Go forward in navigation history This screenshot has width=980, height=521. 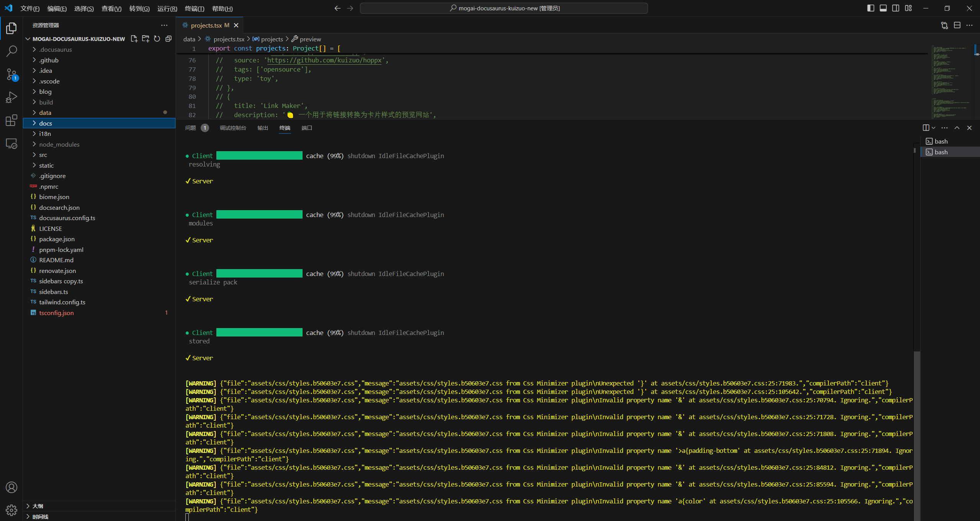point(350,8)
